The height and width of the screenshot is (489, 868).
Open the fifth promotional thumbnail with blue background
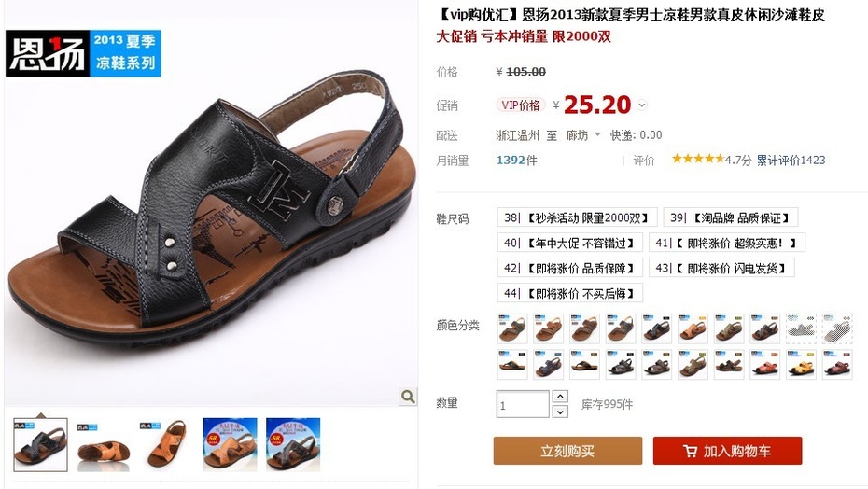pos(293,445)
